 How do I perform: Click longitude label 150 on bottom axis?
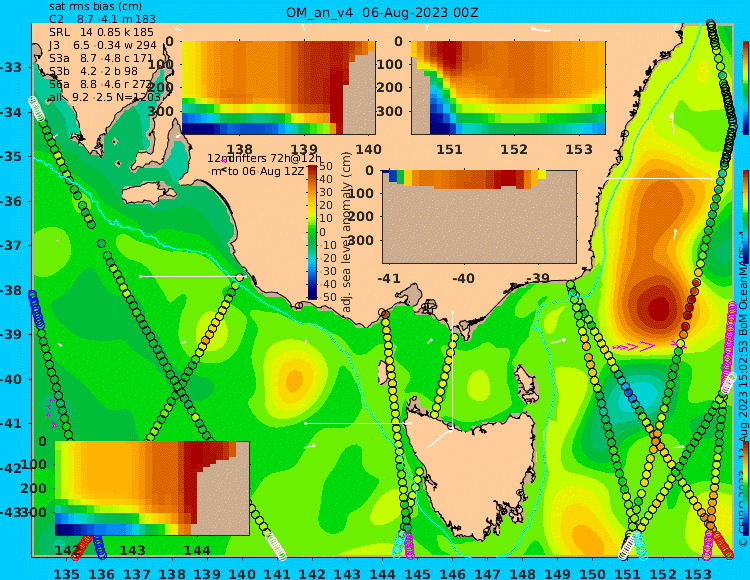[593, 573]
